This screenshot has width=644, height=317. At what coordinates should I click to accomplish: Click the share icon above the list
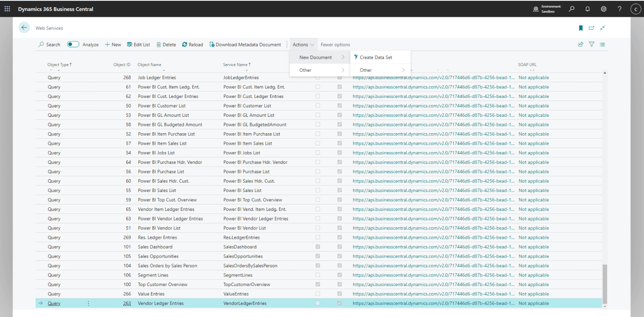point(580,44)
